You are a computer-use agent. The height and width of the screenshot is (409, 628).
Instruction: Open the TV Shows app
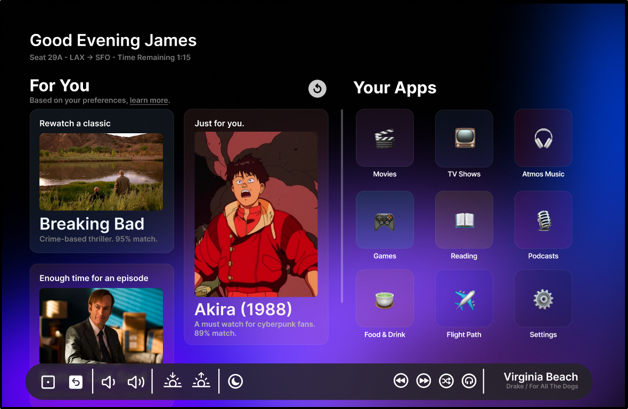click(x=464, y=138)
